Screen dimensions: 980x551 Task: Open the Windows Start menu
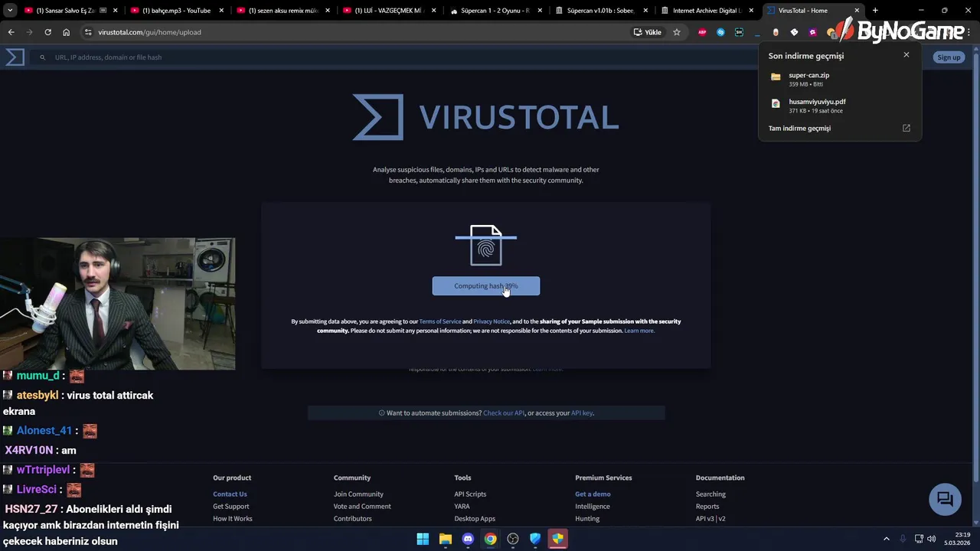pos(423,539)
